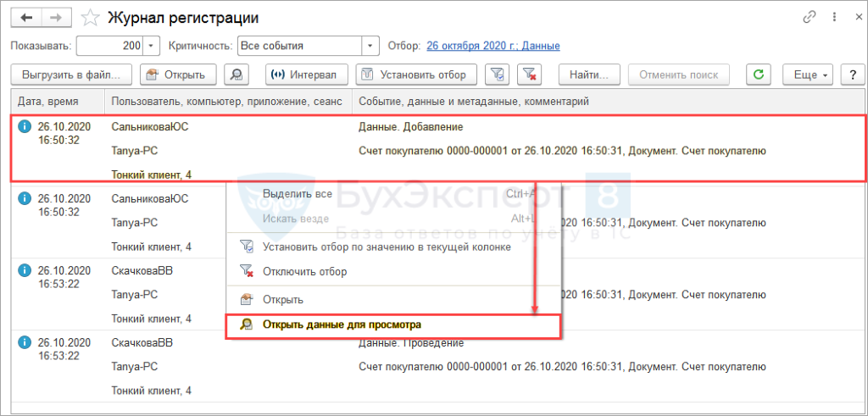Expand the 'Еще' menu
868x416 pixels.
pos(808,75)
